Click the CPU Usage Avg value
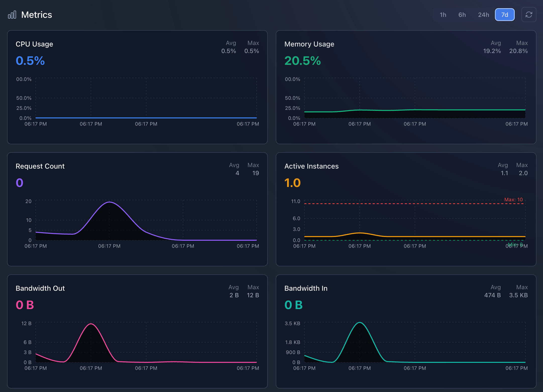 point(229,51)
